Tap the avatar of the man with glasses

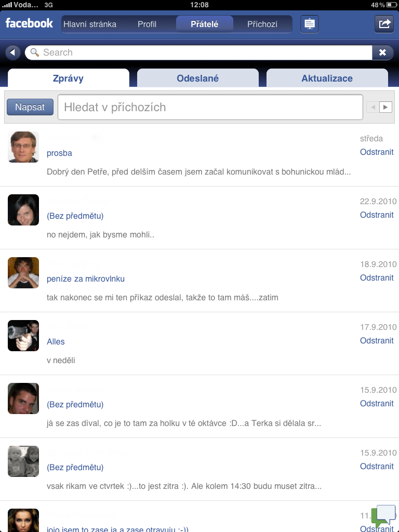pos(23,147)
